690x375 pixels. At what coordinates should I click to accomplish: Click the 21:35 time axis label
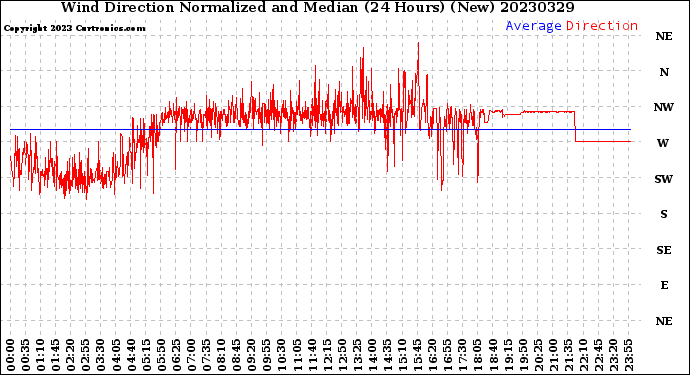pyautogui.click(x=568, y=355)
